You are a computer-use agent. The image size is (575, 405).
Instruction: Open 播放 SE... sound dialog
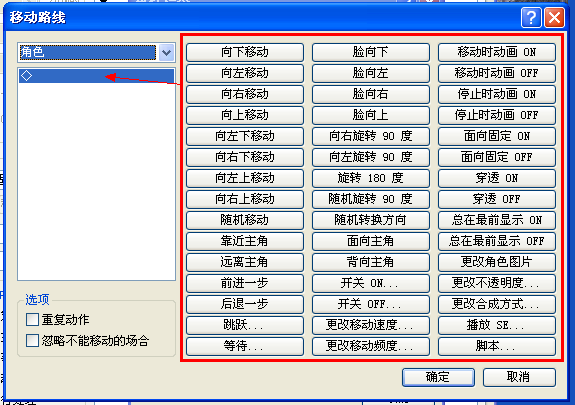tap(497, 325)
